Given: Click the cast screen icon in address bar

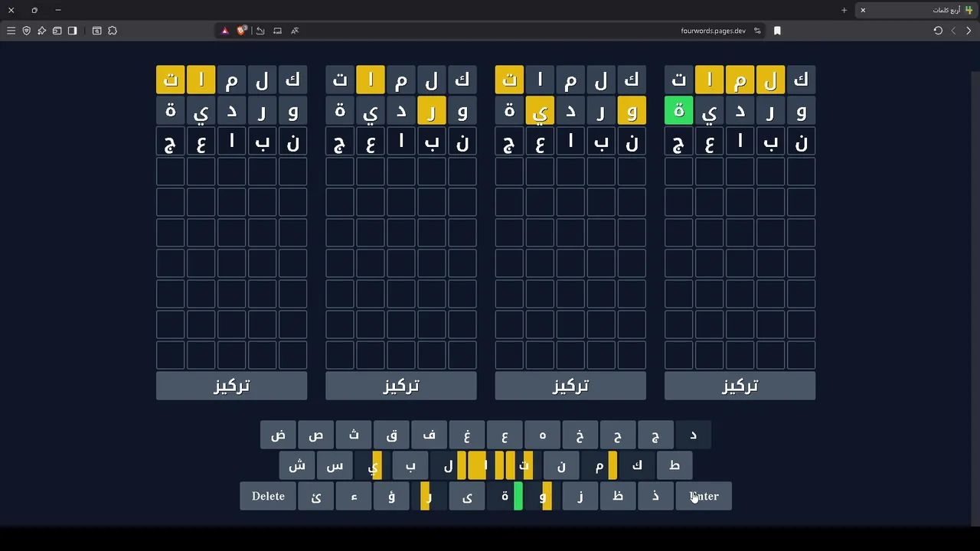Looking at the screenshot, I should coord(277,31).
